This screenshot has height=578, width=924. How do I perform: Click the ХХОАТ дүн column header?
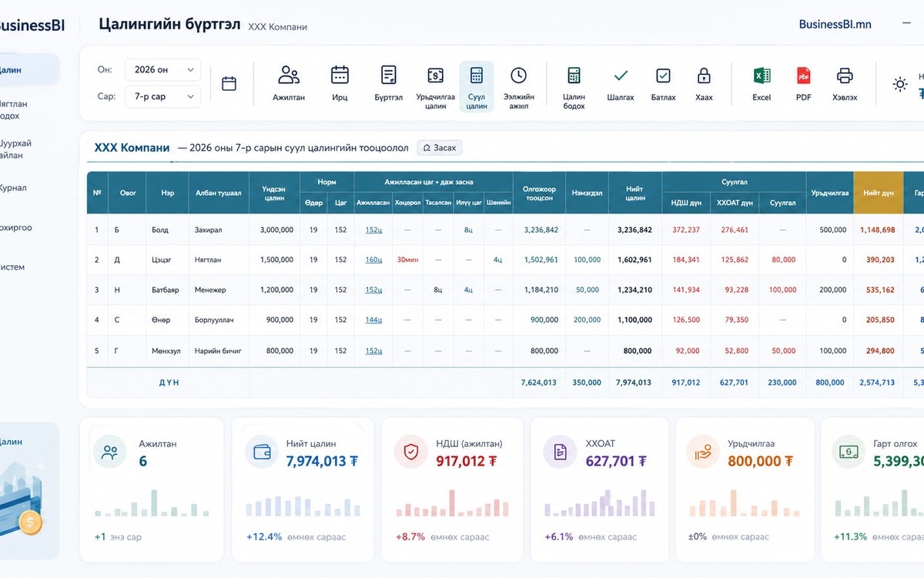click(734, 203)
